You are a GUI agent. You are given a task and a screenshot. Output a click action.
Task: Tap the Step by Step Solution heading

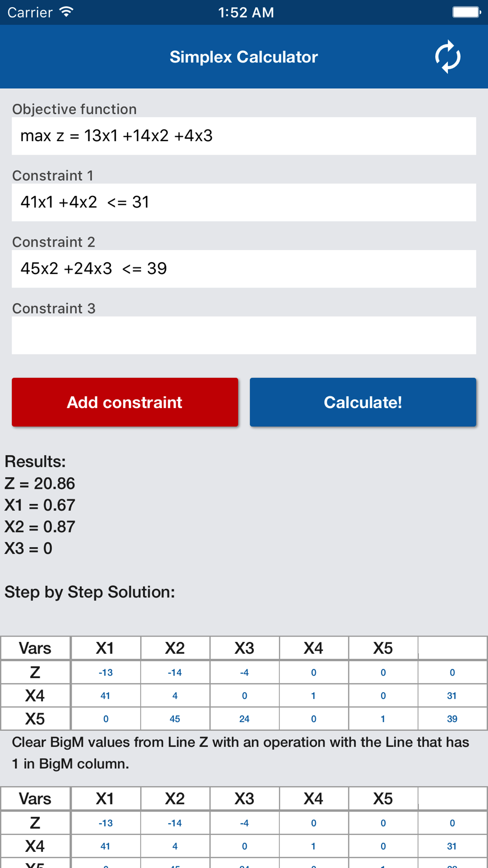pyautogui.click(x=90, y=592)
